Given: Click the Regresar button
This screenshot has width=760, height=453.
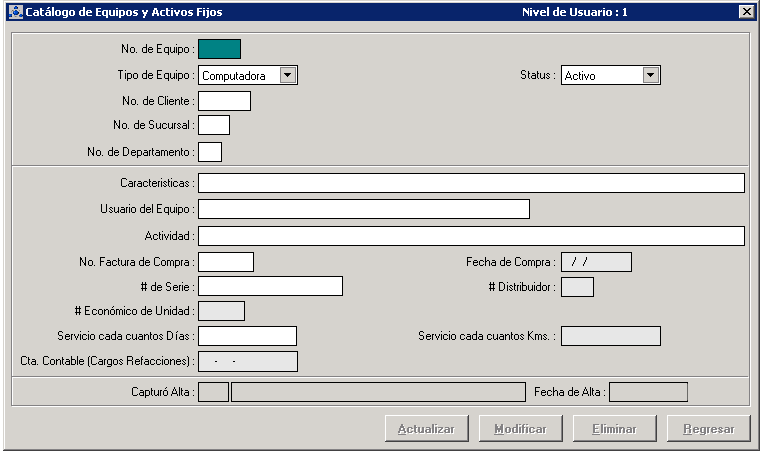Looking at the screenshot, I should coord(708,429).
